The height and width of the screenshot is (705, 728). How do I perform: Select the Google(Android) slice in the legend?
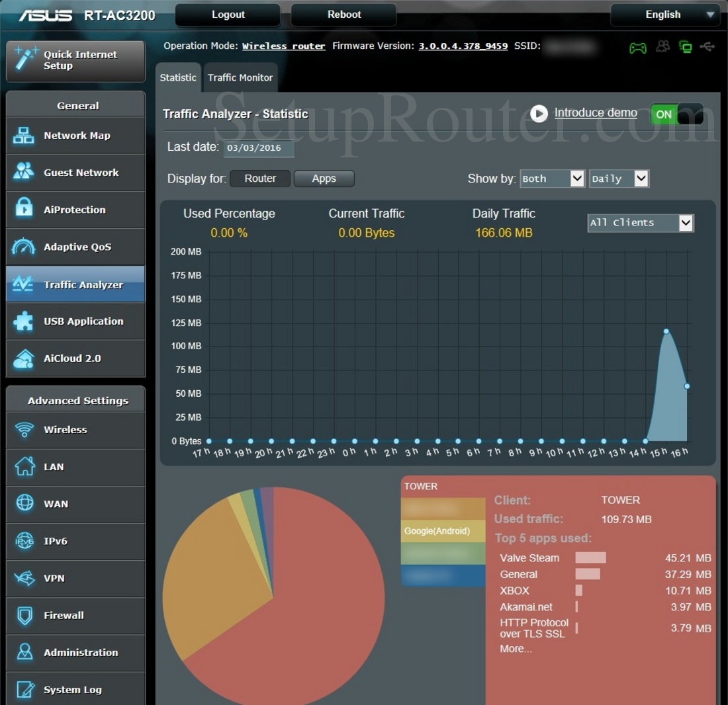442,530
